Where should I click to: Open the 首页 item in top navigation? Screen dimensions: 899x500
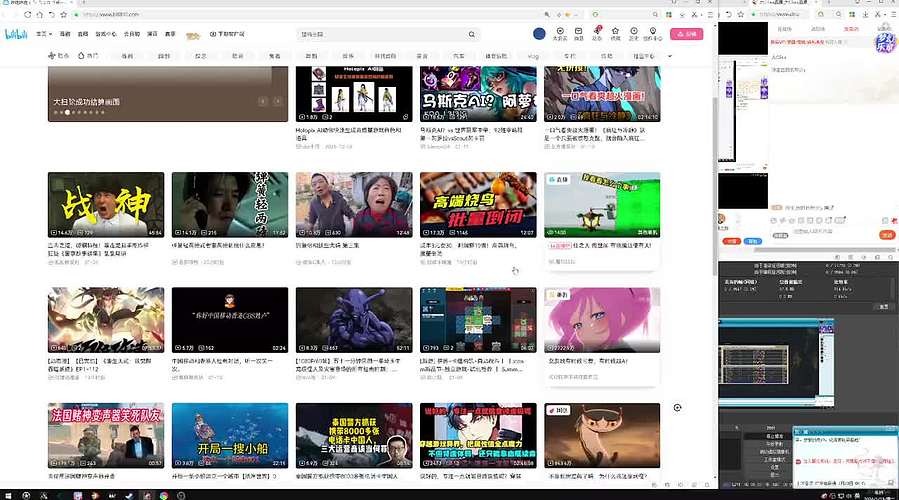[44, 34]
